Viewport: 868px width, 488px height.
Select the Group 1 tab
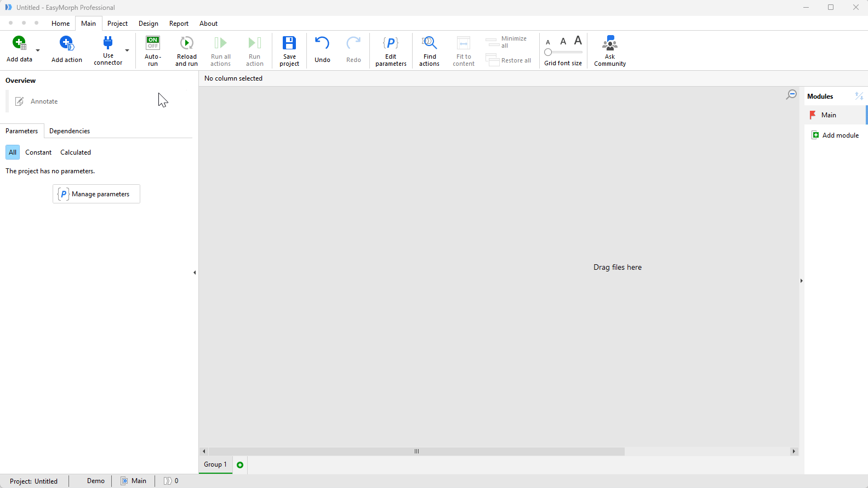[215, 464]
